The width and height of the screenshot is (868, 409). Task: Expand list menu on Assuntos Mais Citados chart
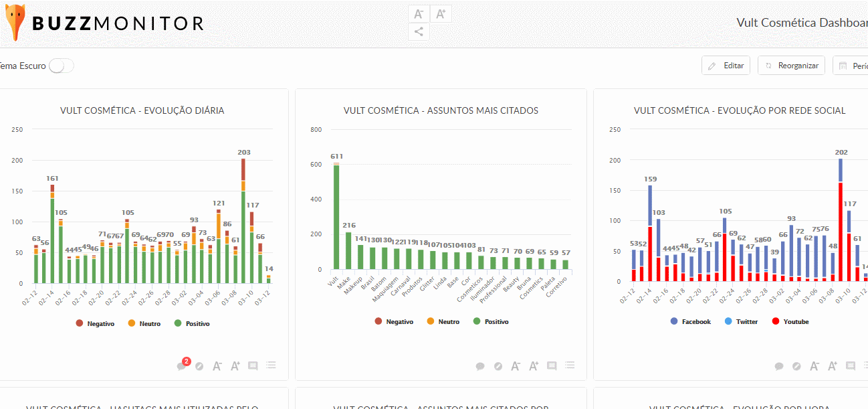pyautogui.click(x=569, y=365)
